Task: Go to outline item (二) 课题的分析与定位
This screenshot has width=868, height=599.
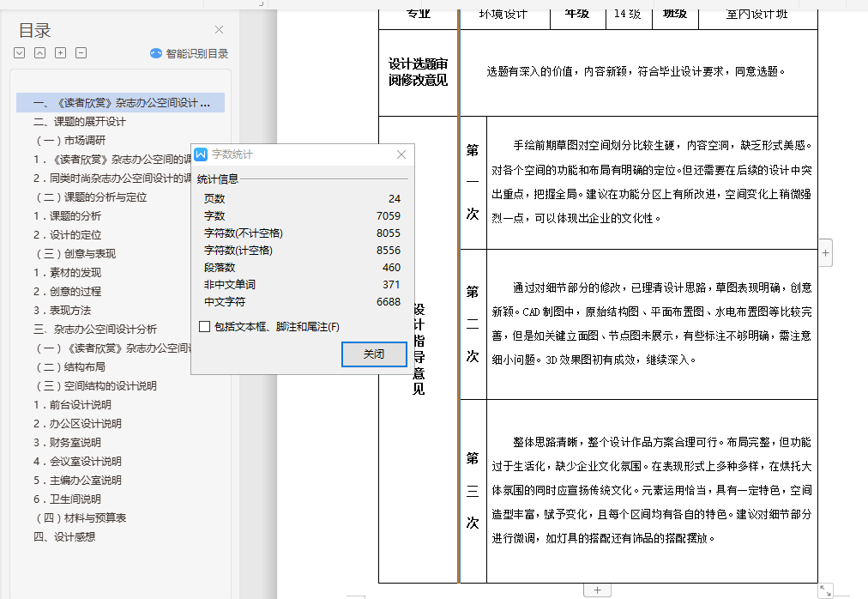Action: coord(91,197)
